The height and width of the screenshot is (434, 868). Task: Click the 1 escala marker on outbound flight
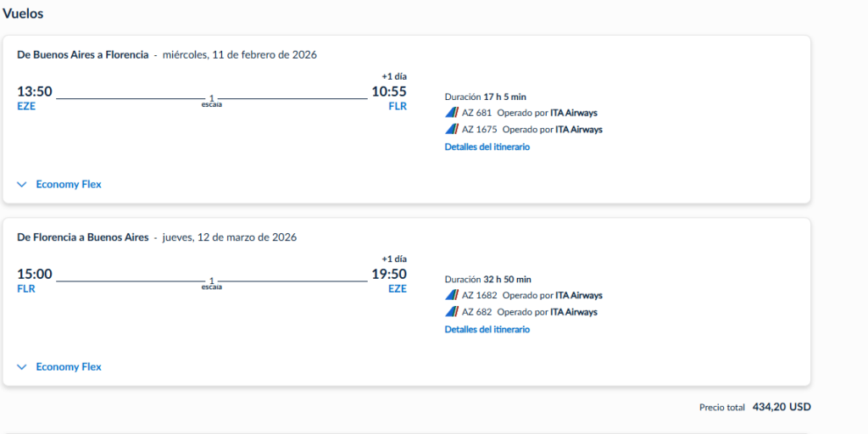211,101
